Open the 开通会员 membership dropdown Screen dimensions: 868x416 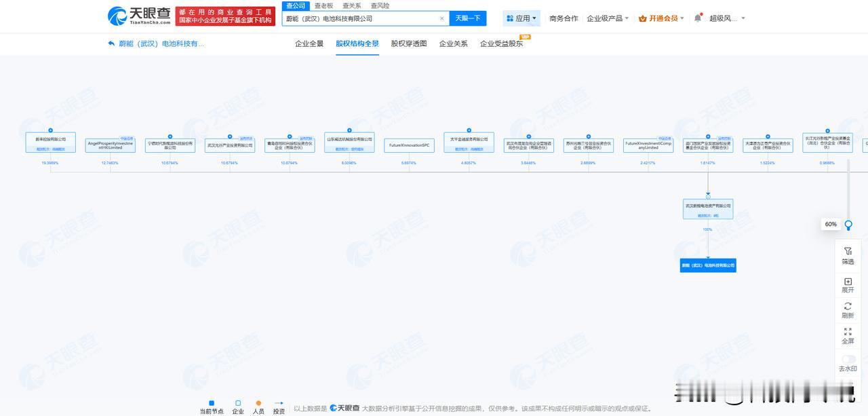tap(661, 18)
